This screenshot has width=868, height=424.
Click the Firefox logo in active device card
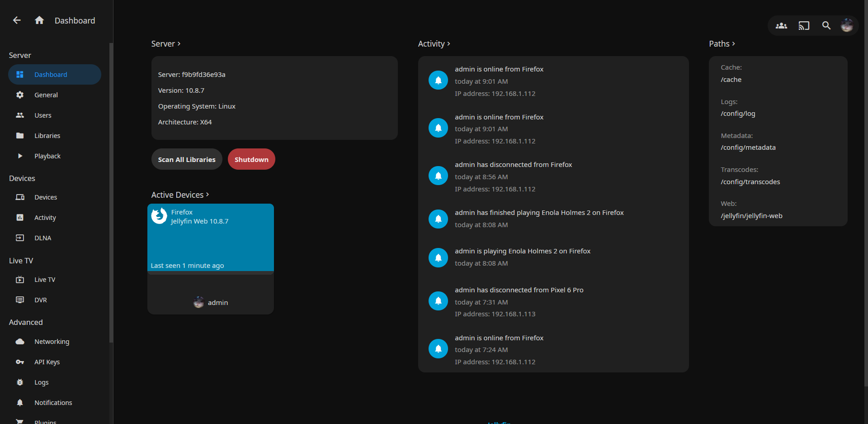(x=159, y=216)
